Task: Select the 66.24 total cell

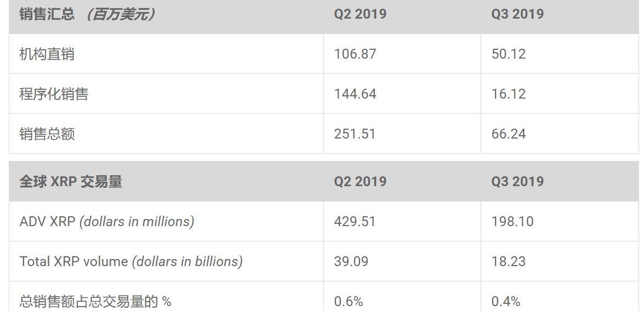Action: (509, 134)
